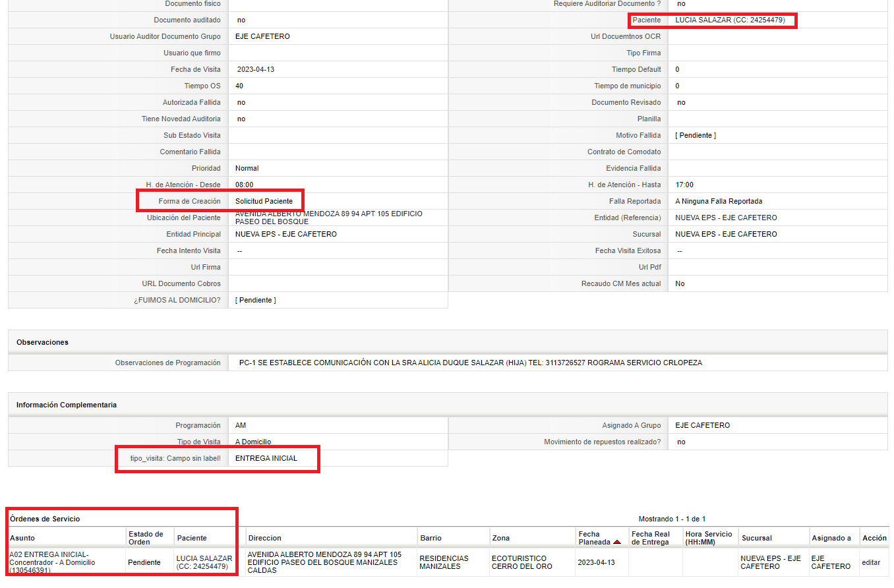Click the Barrio column header
Viewport: 894px width, 588px height.
(431, 538)
